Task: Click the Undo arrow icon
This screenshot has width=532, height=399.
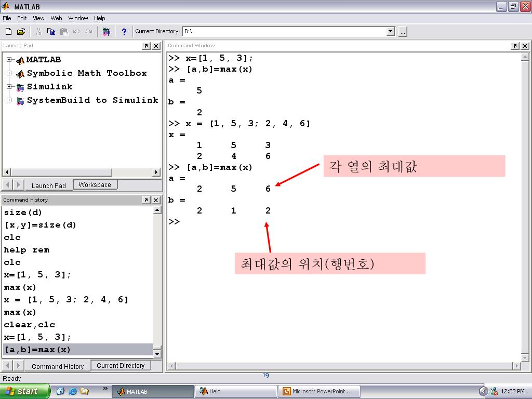Action: click(x=76, y=32)
